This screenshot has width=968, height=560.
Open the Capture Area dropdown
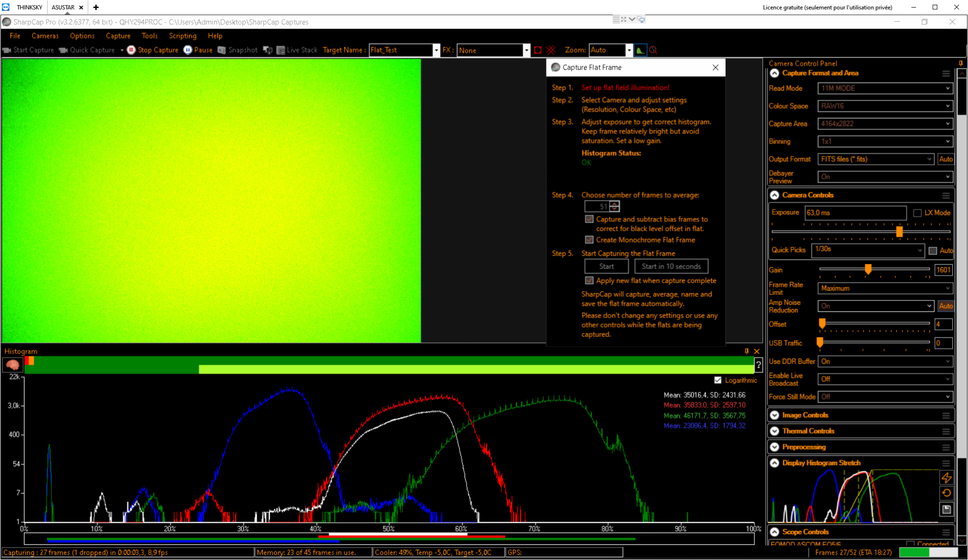(885, 124)
